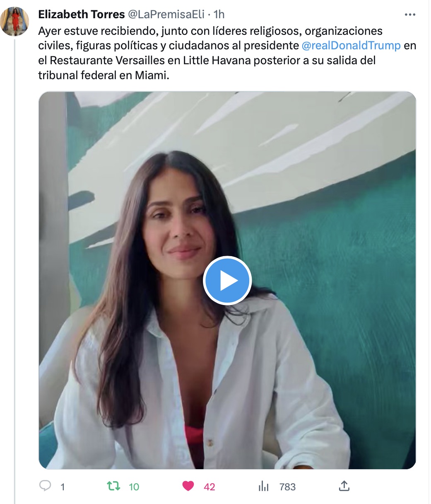Open Elizabeth Torres' profile avatar

click(15, 22)
